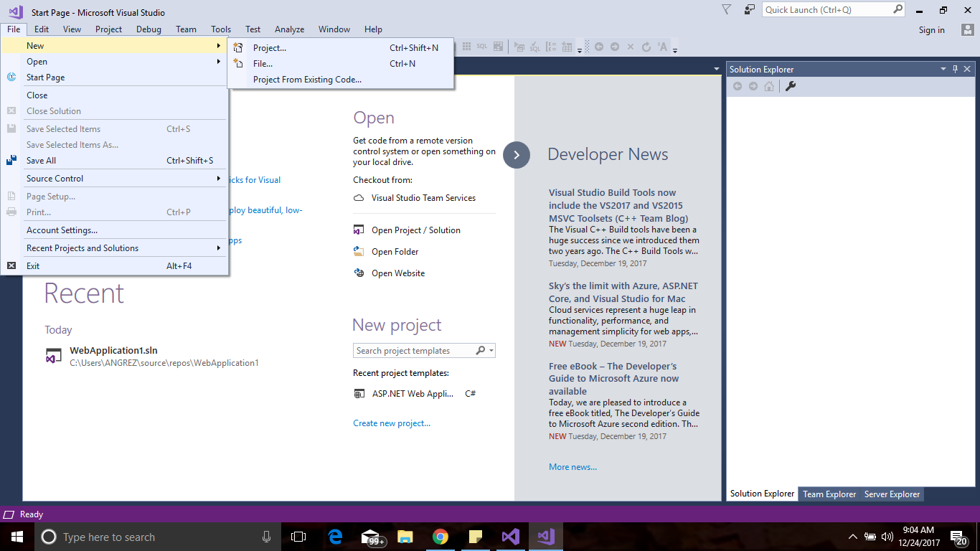This screenshot has width=980, height=551.
Task: Open Solution Explorer window position dropdown
Action: pyautogui.click(x=943, y=69)
